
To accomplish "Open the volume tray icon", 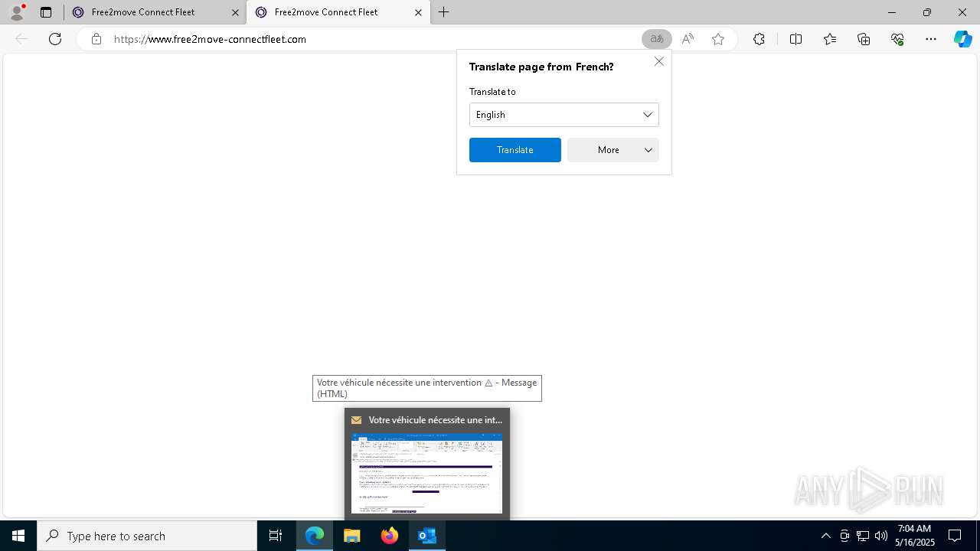I will pos(881,536).
